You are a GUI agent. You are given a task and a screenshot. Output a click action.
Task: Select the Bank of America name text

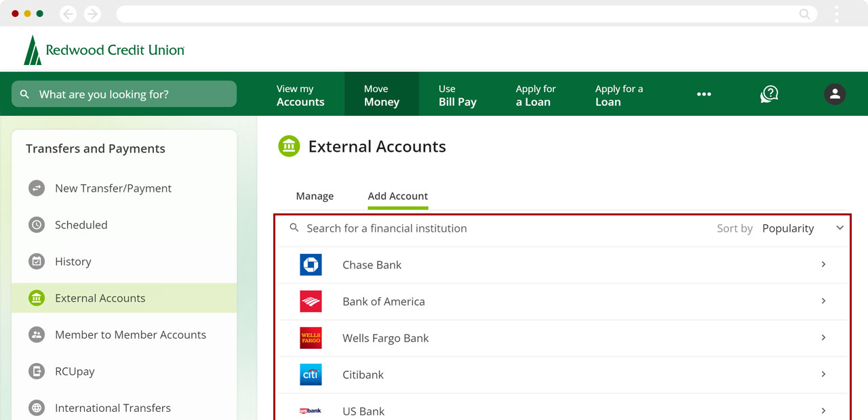(x=384, y=301)
